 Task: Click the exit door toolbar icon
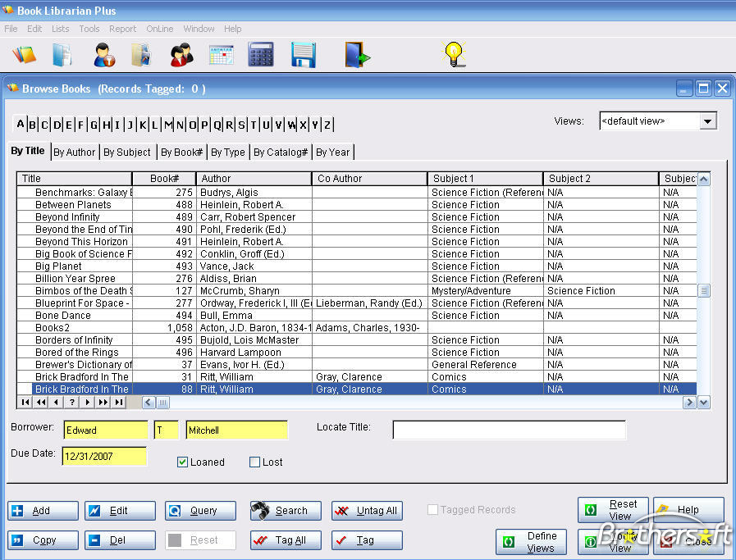(x=357, y=54)
